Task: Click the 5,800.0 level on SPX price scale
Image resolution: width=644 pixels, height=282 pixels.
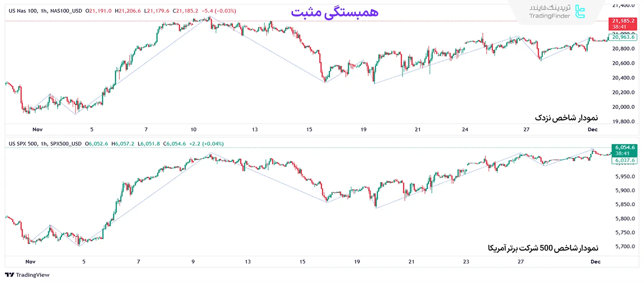Action: coord(625,218)
